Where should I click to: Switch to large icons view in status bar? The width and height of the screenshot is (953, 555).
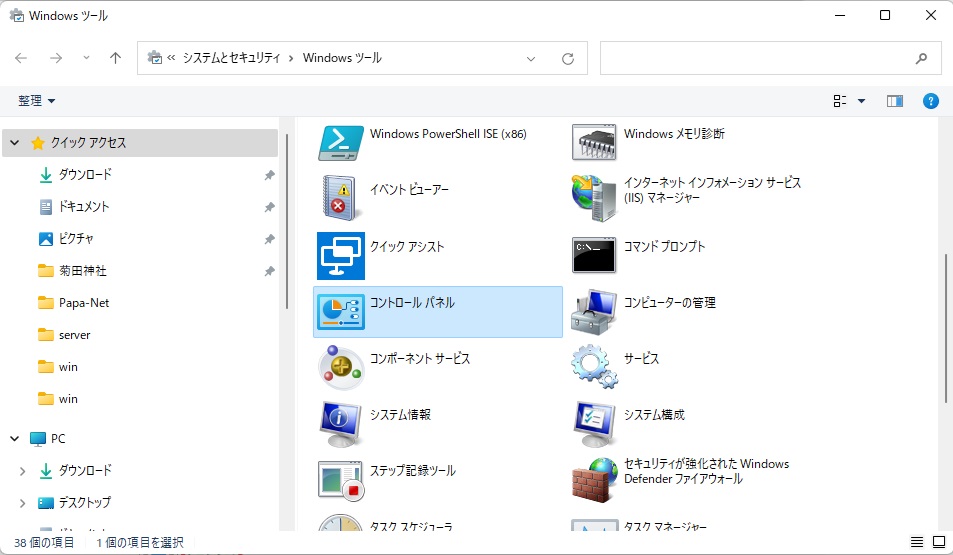click(x=939, y=542)
